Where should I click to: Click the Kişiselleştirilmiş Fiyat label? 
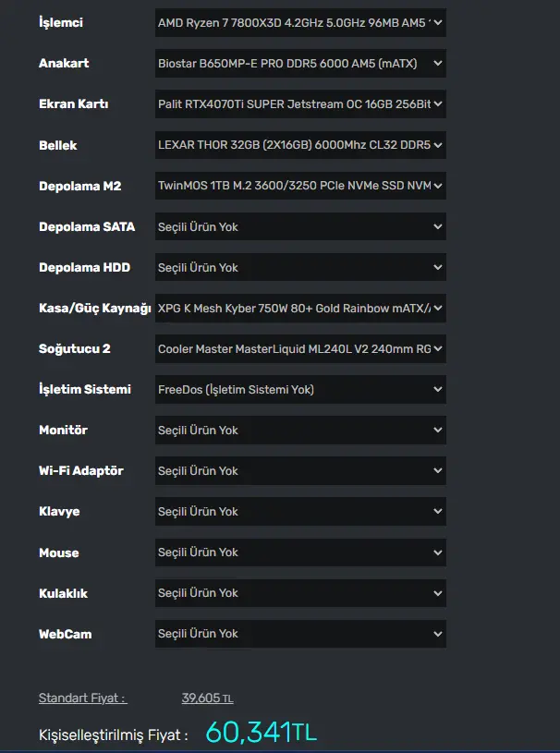pyautogui.click(x=114, y=735)
